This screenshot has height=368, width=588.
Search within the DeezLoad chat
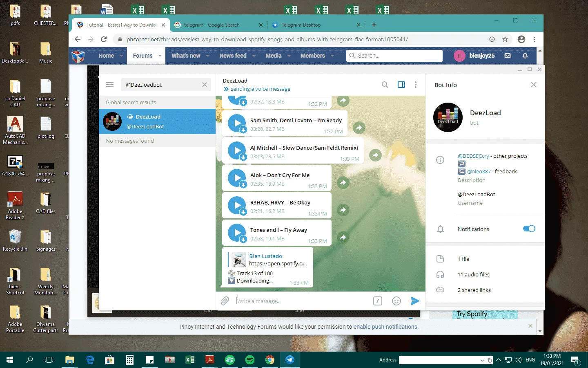385,85
